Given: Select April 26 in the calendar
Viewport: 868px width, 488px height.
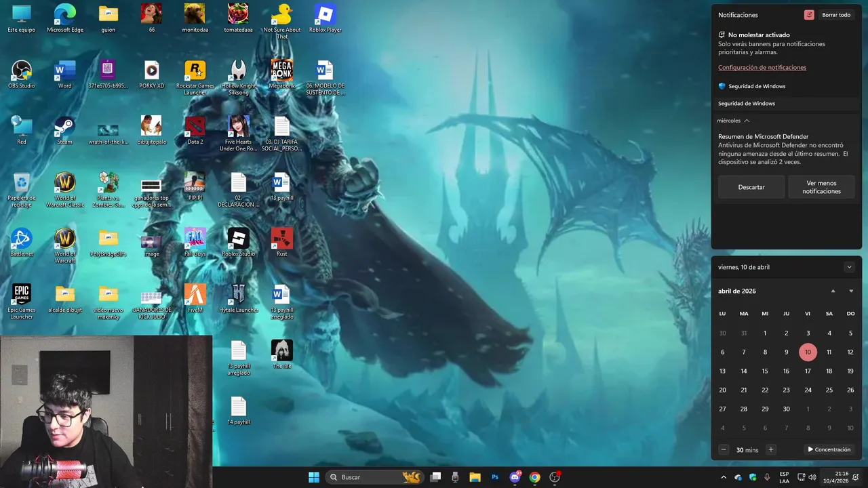Looking at the screenshot, I should coord(850,390).
